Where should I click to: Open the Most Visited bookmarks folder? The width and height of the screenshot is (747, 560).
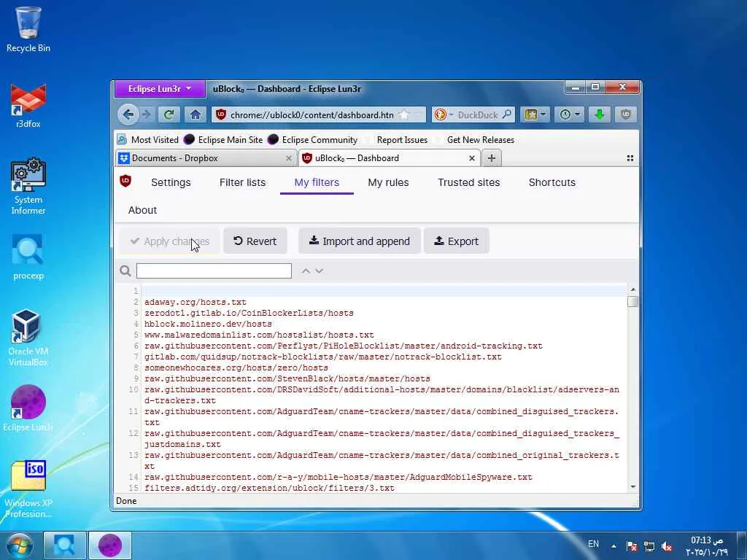point(148,139)
